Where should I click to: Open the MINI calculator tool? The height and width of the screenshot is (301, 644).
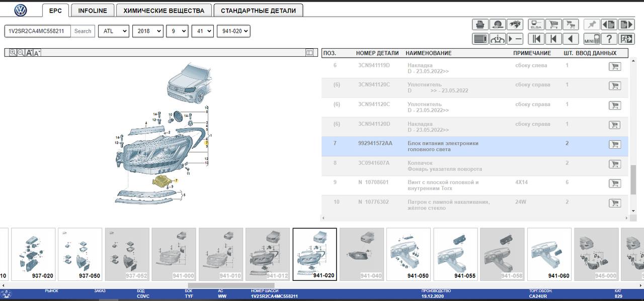pyautogui.click(x=592, y=39)
